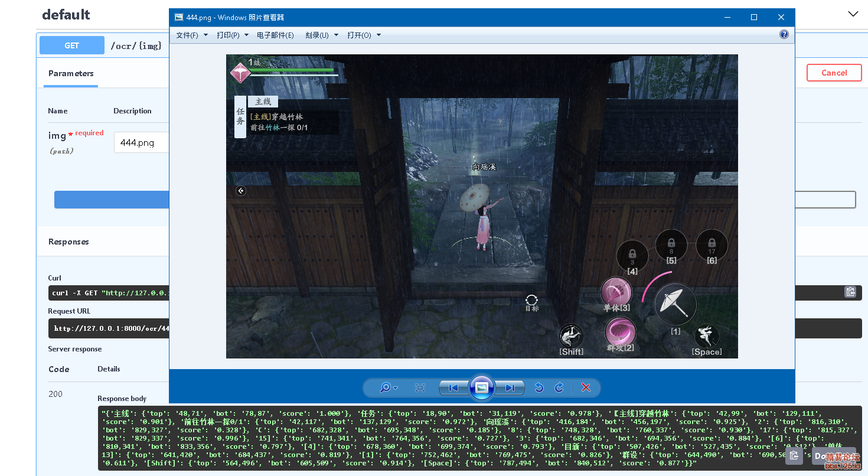Click the locked skill slot [6]
Image resolution: width=868 pixels, height=476 pixels.
(712, 245)
